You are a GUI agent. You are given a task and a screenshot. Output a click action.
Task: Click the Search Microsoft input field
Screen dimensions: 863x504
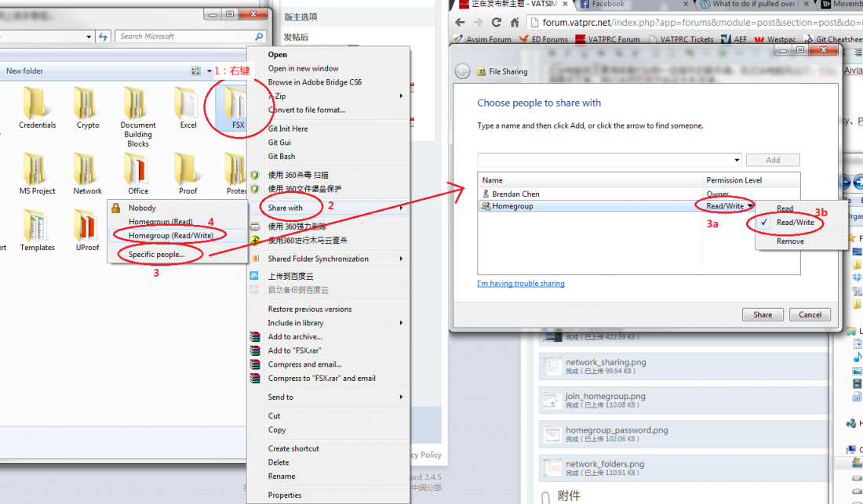185,36
